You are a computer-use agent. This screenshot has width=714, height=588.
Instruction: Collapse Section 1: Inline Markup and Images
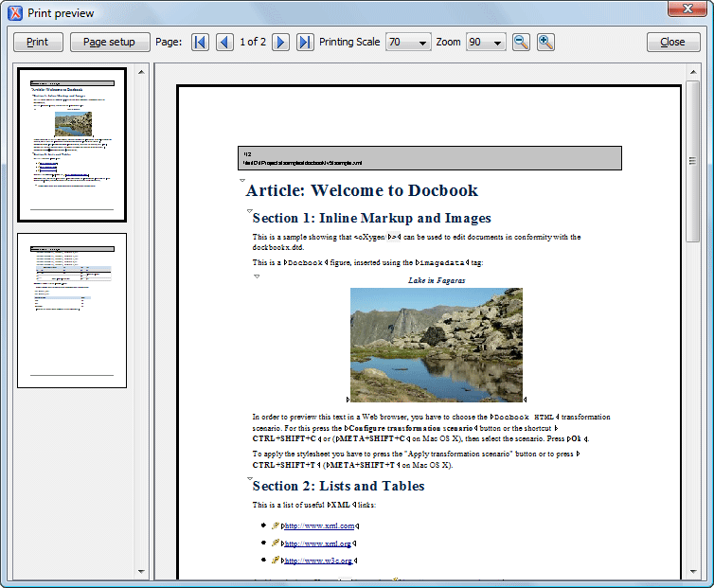[249, 210]
